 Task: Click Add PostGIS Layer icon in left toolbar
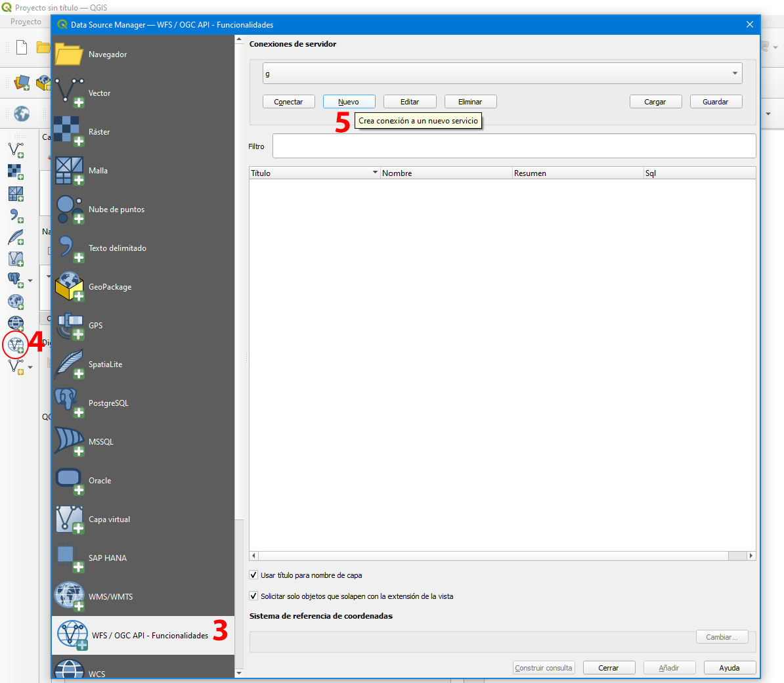[x=15, y=280]
